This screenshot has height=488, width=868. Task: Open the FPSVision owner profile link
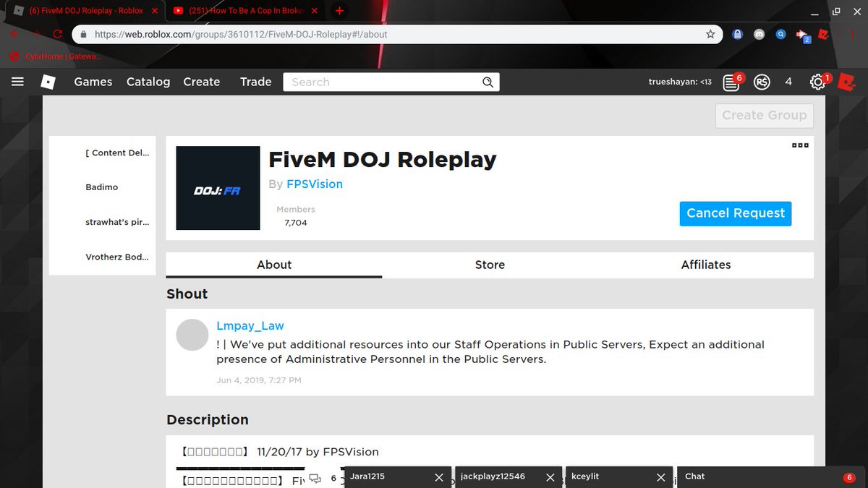[x=315, y=184]
